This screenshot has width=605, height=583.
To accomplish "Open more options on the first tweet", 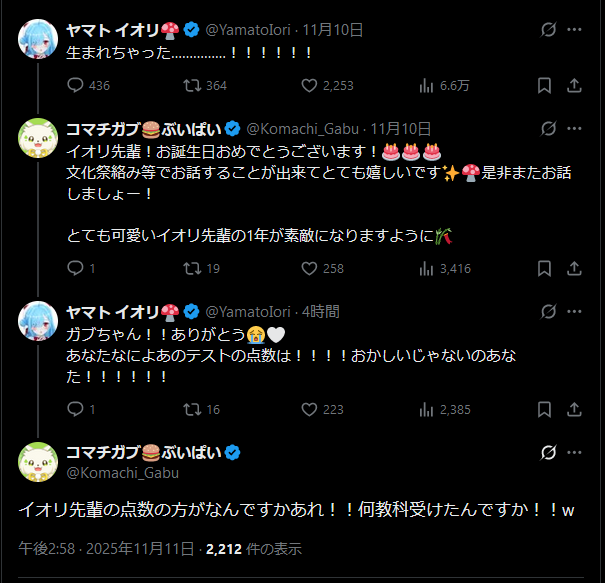I will pyautogui.click(x=574, y=30).
